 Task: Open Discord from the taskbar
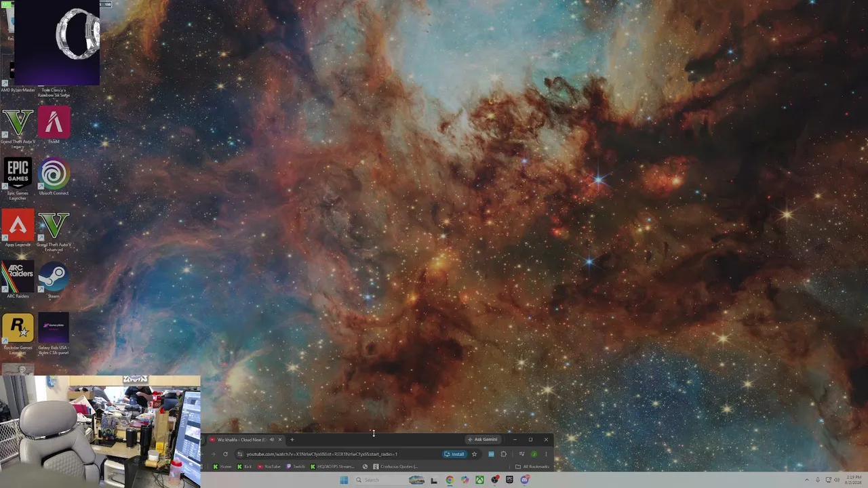pos(525,480)
